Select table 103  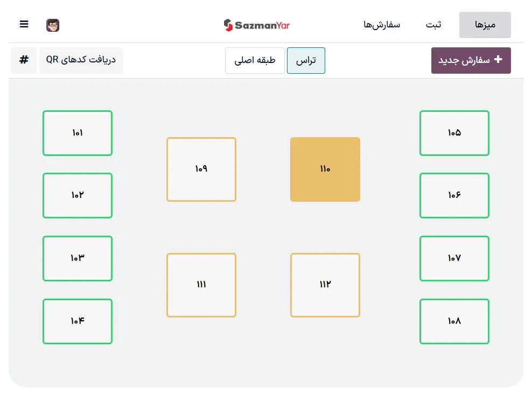click(x=78, y=258)
